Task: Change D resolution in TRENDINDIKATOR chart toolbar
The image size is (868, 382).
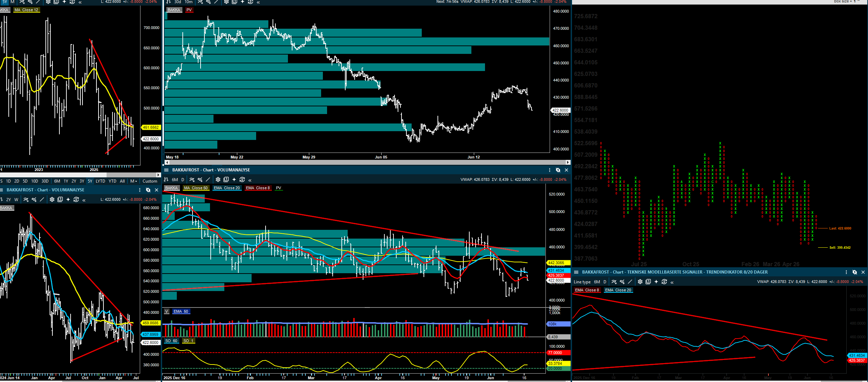Action: pos(605,282)
